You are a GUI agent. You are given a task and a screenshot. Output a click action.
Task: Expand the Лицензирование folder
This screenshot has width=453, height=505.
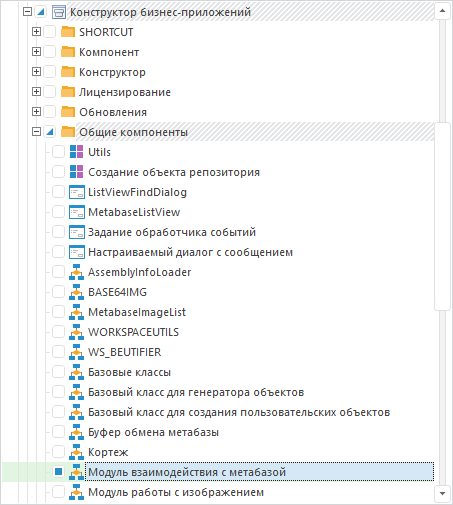(x=36, y=92)
